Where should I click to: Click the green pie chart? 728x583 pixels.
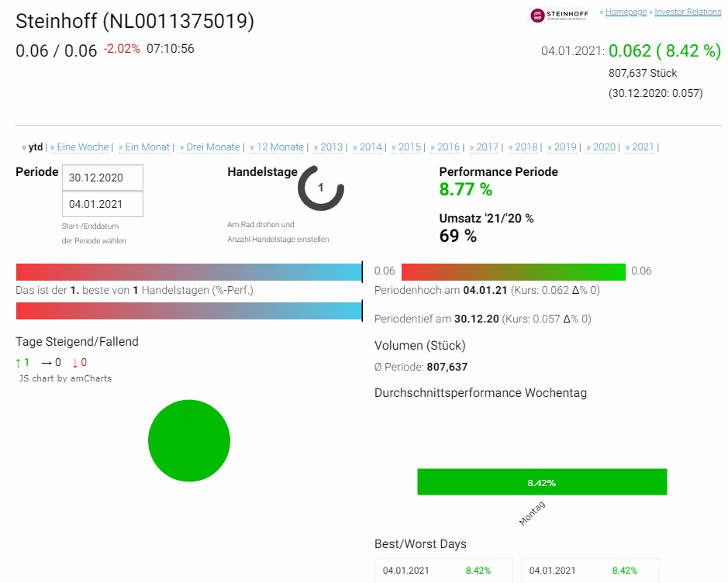[189, 440]
